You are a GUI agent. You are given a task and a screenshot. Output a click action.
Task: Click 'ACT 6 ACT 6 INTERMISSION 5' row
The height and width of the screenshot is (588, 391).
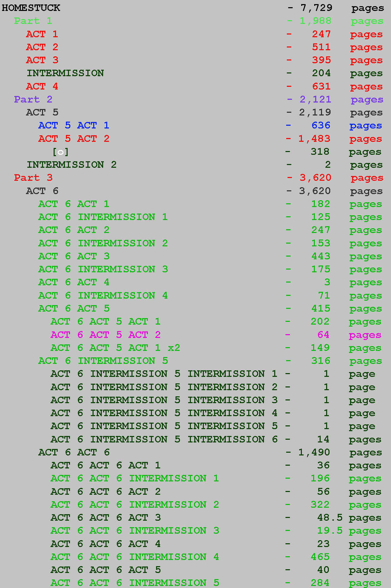point(135,583)
